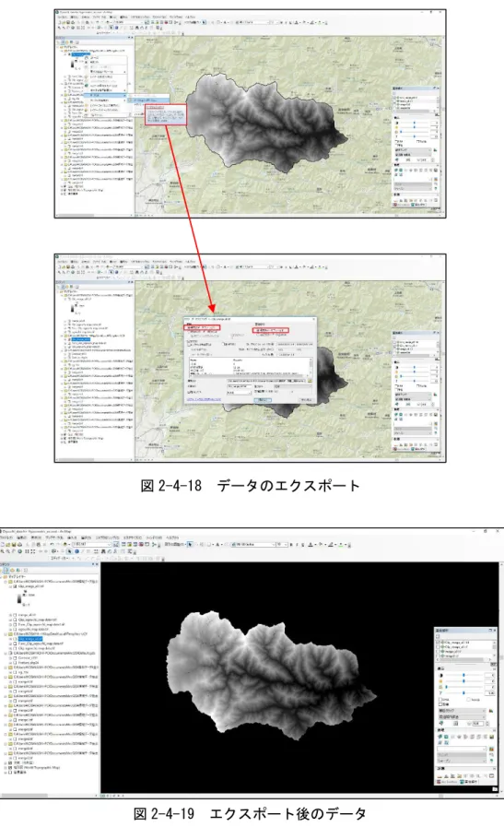Image resolution: width=504 pixels, height=827 pixels.
Task: Collapse Processing section chevron in bottom Image Analysis panel
Action: pyautogui.click(x=495, y=730)
